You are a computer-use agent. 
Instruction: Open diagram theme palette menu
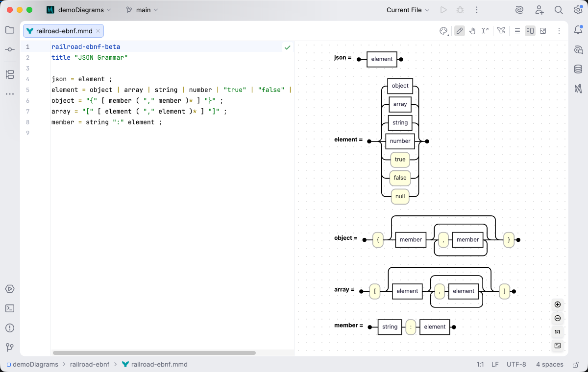[x=443, y=31]
